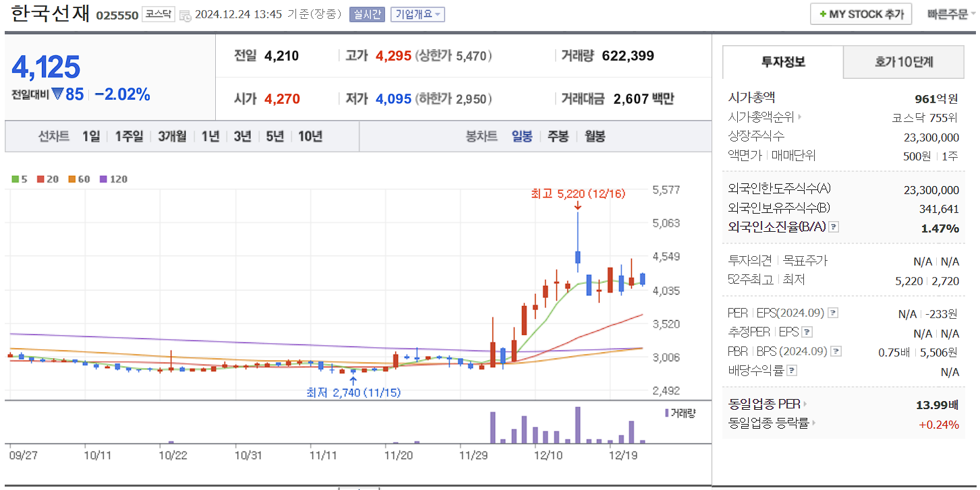
Task: Click the 배당수익률 question mark icon
Action: pos(791,369)
